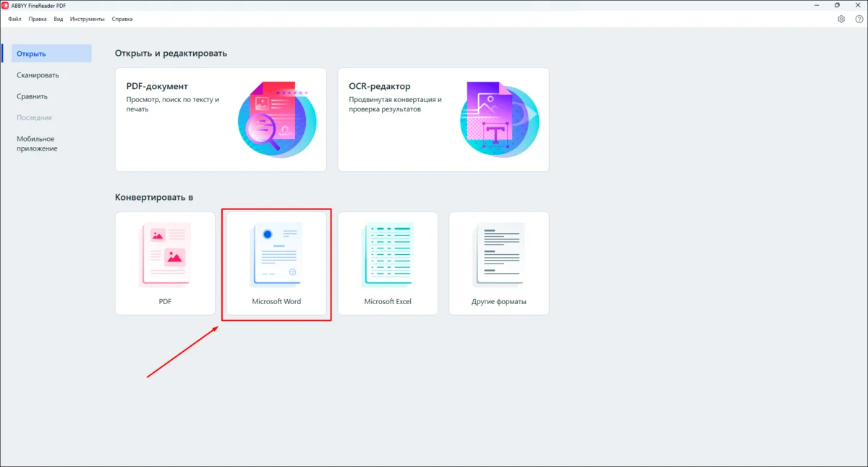Click the OCR-редактор illustration
The height and width of the screenshot is (467, 868).
tap(500, 118)
